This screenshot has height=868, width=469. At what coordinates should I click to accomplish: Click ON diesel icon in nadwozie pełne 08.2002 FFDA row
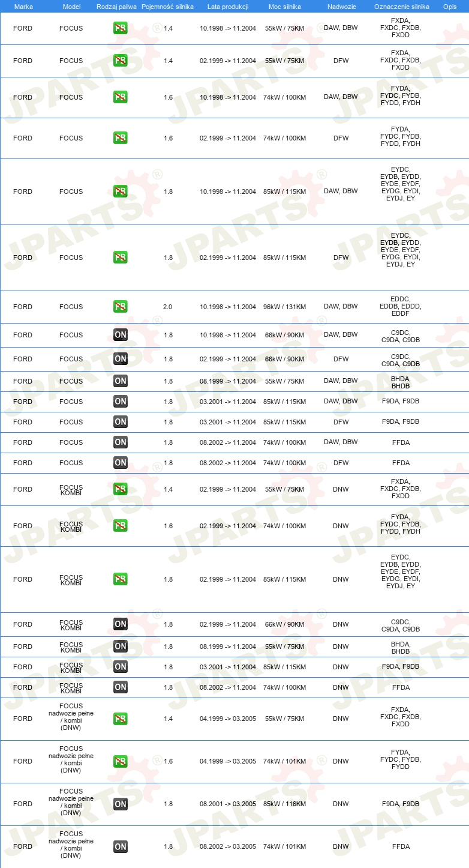click(121, 846)
